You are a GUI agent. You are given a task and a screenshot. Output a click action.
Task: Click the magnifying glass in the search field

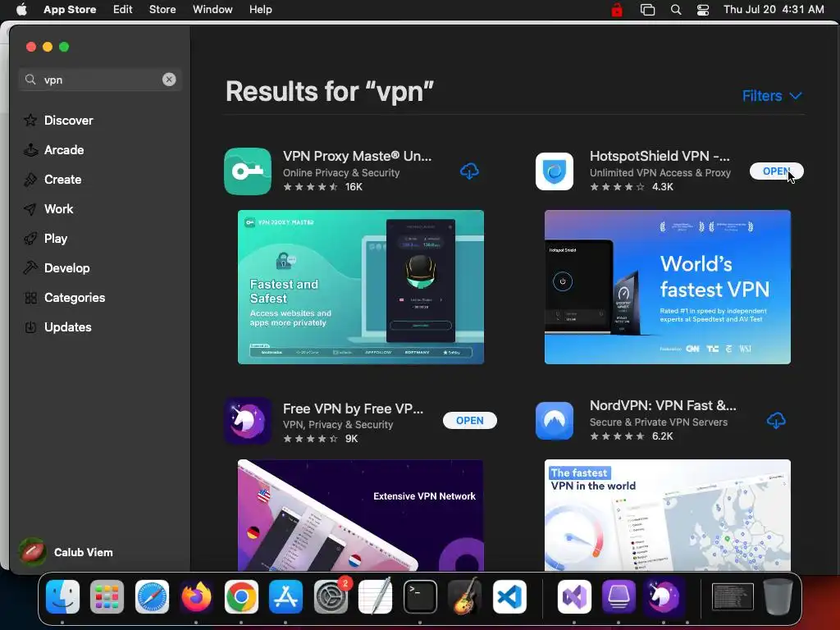pos(30,80)
